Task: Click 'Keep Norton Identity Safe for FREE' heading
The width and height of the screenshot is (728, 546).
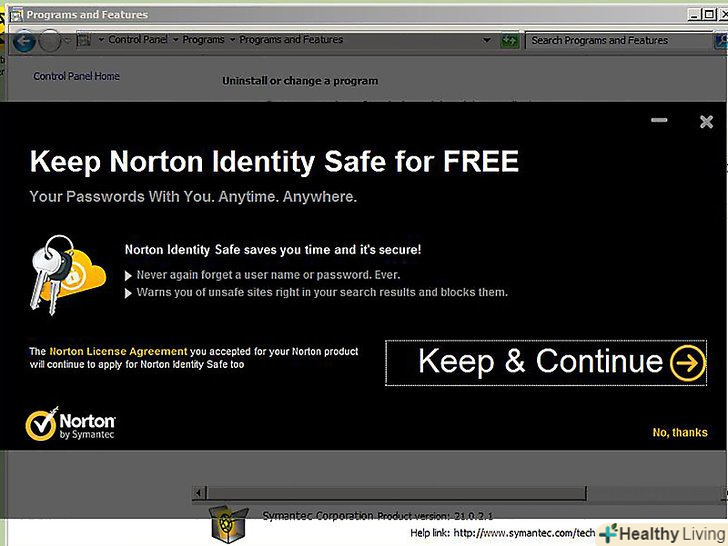Action: pos(274,162)
